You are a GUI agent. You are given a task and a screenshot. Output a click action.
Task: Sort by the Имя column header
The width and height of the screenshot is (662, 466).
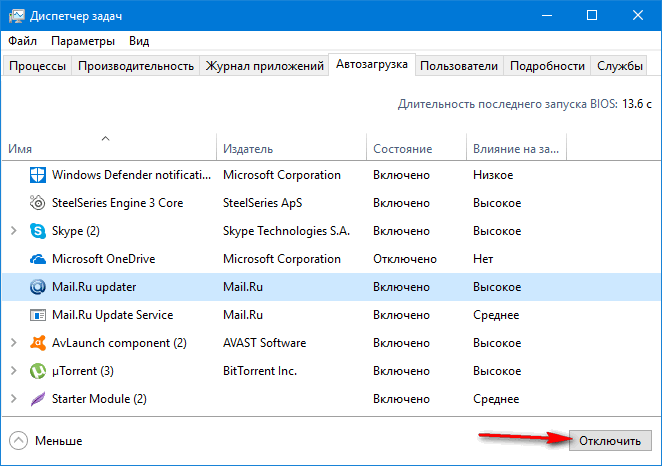pyautogui.click(x=109, y=149)
